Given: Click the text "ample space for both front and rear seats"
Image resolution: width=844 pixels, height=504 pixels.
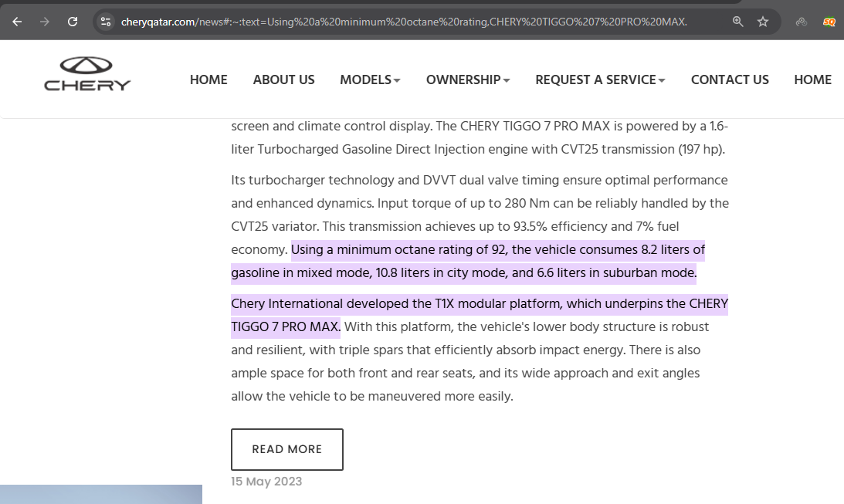Looking at the screenshot, I should click(x=353, y=374).
